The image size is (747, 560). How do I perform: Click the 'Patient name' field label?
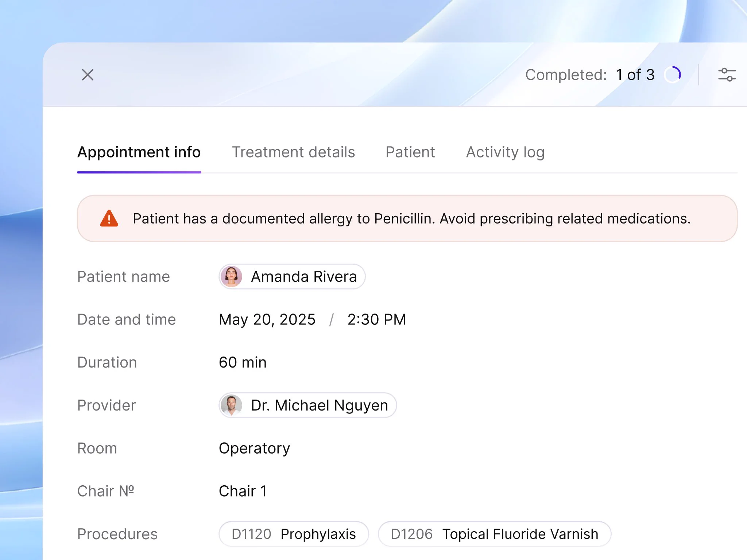[x=124, y=276]
